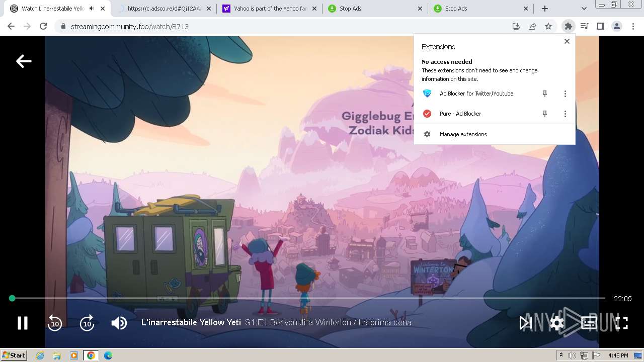Go back to the previous page in browser
The width and height of the screenshot is (644, 362).
point(11,26)
